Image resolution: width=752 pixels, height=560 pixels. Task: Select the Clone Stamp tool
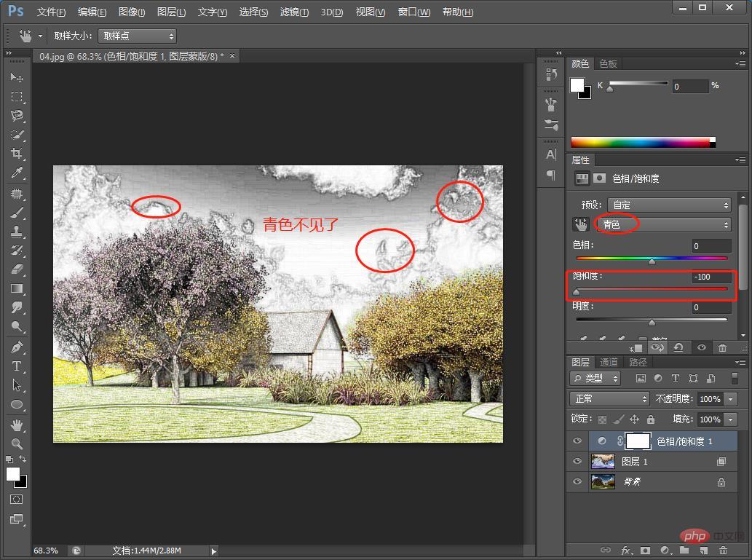(x=17, y=232)
